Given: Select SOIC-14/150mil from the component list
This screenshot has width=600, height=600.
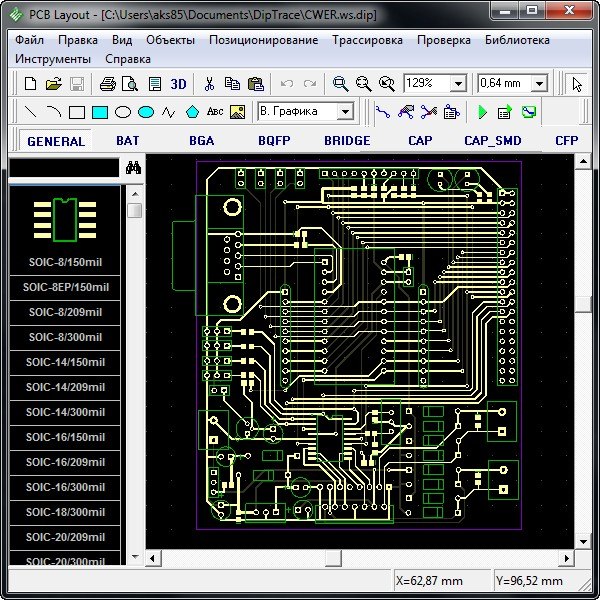Looking at the screenshot, I should (65, 362).
